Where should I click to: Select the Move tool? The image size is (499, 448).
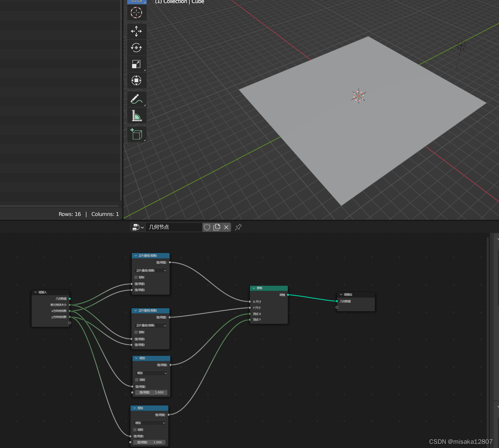coord(136,31)
